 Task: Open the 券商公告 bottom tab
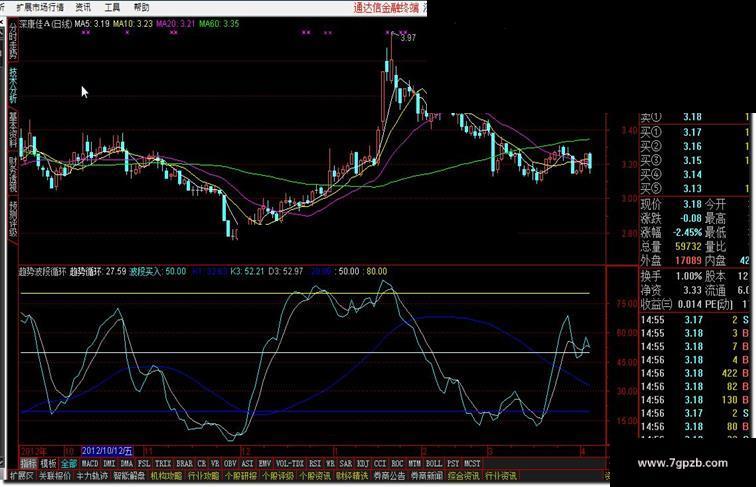point(389,476)
